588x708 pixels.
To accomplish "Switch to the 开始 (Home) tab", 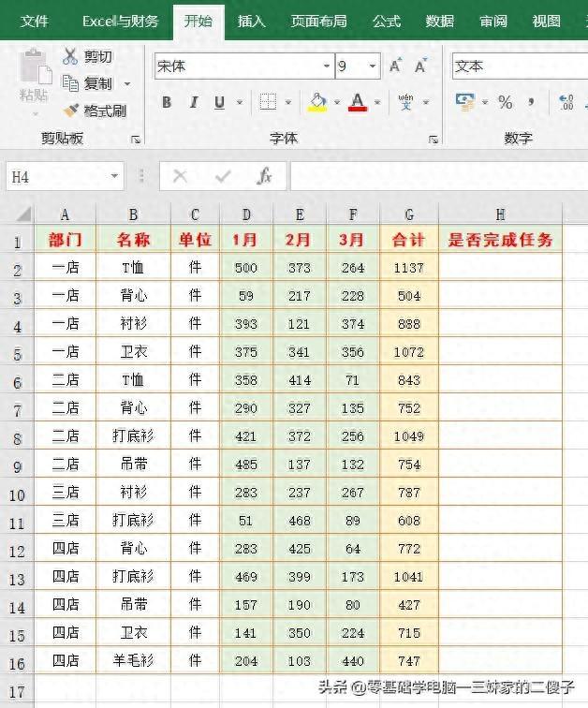I will pos(198,21).
